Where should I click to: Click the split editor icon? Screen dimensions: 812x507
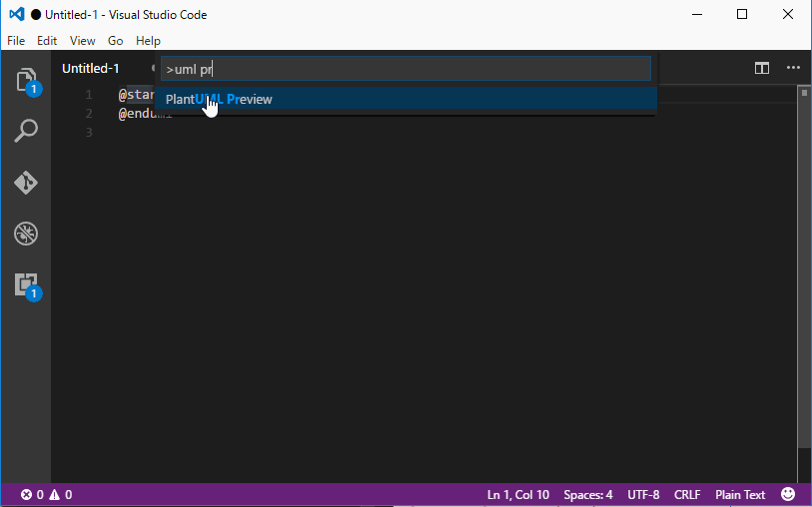[762, 68]
